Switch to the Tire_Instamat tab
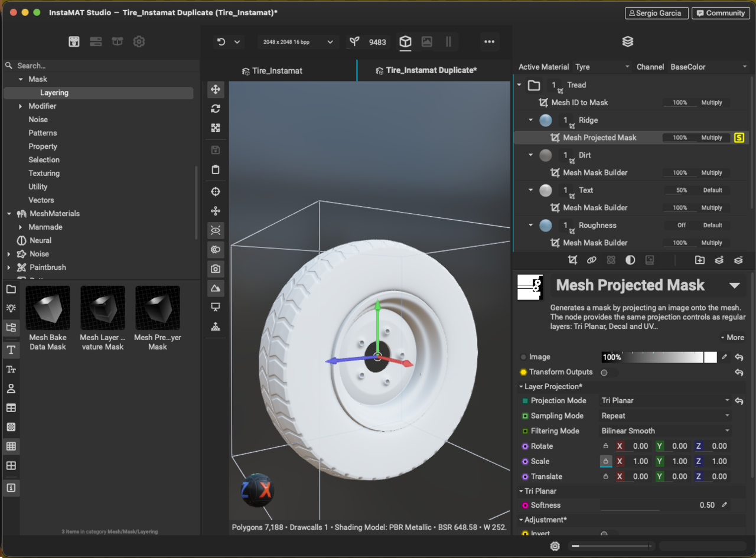This screenshot has height=558, width=756. tap(272, 71)
